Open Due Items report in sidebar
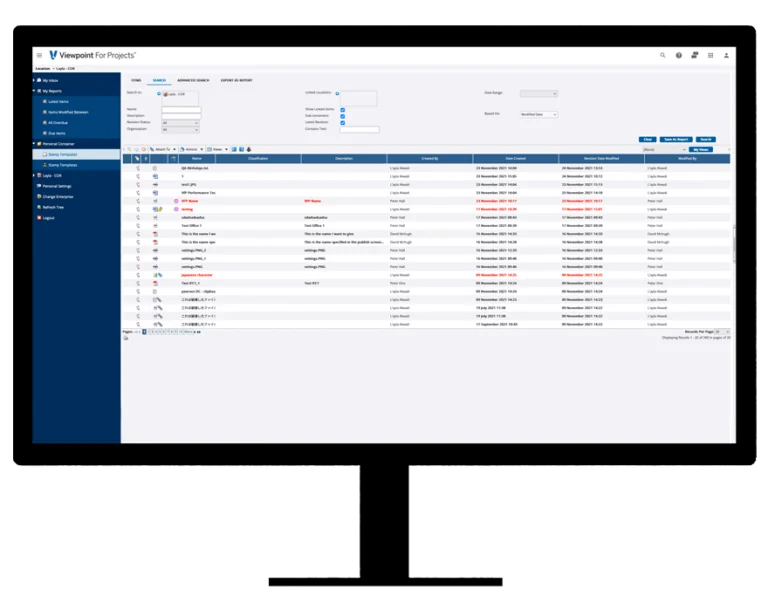The height and width of the screenshot is (603, 768). point(54,133)
